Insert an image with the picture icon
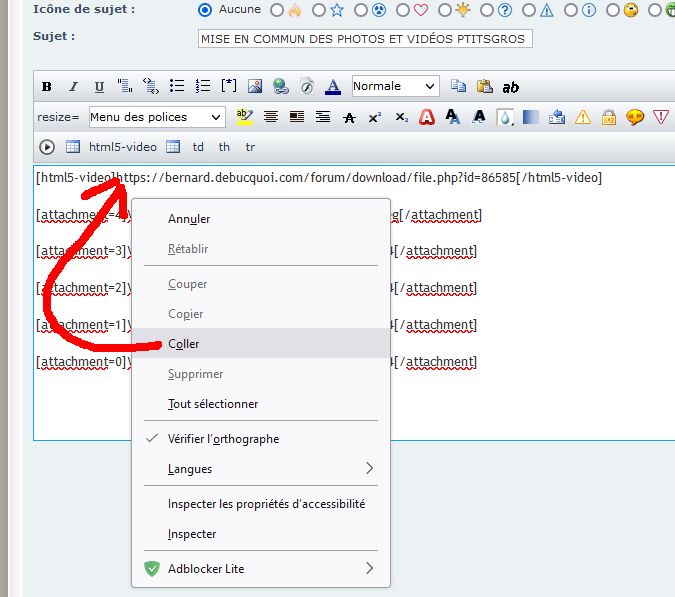 pyautogui.click(x=255, y=87)
